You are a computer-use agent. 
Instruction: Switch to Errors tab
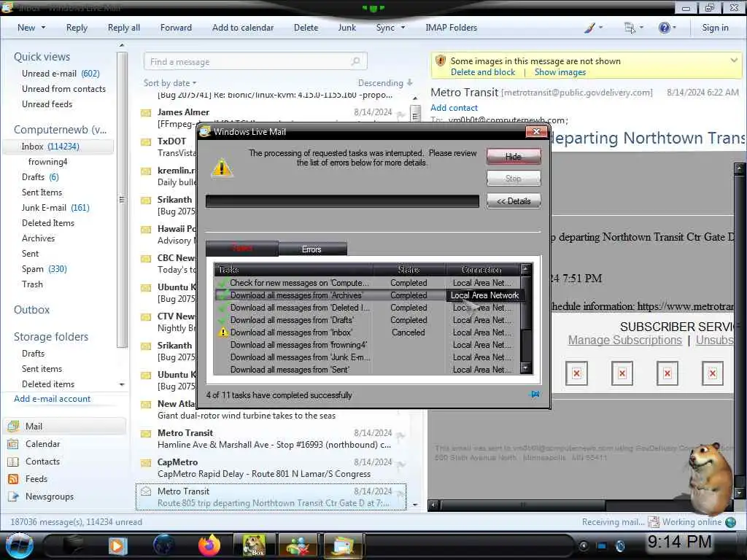(x=312, y=249)
